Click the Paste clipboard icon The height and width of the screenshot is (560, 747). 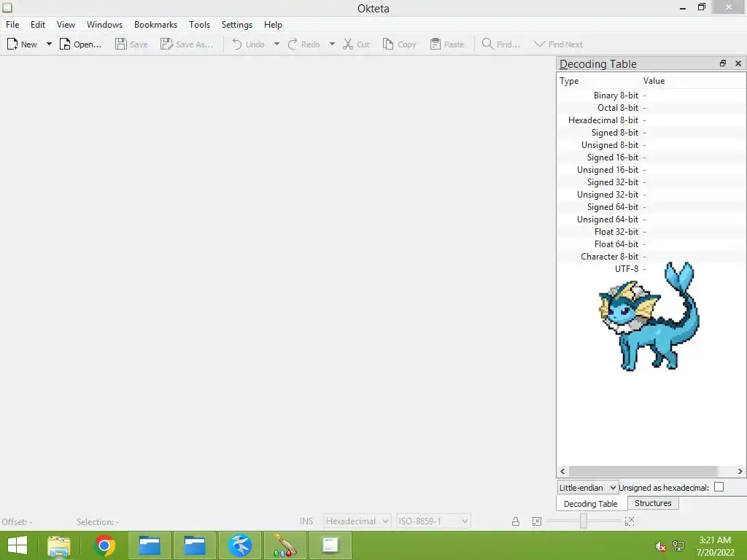(x=435, y=44)
